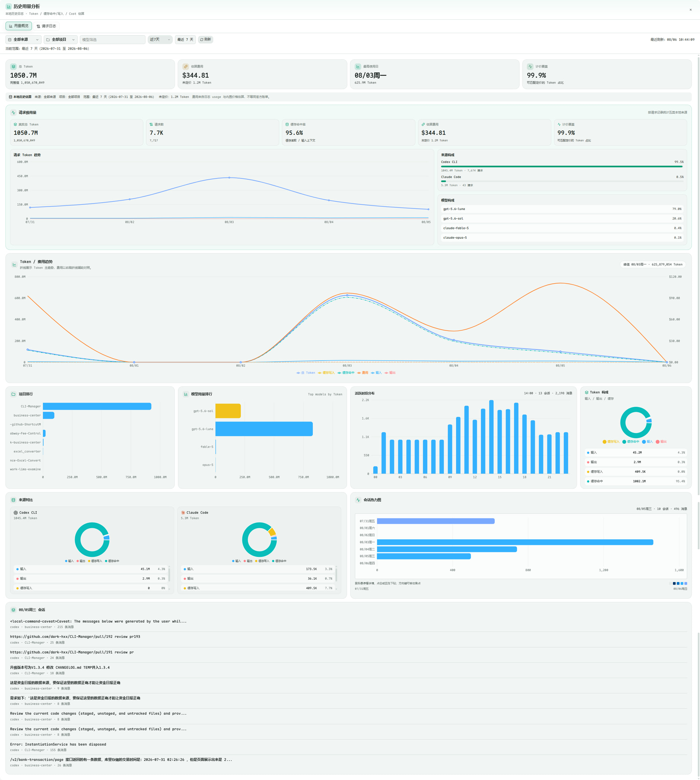700x780 pixels.
Task: Click the 估算费用 coin icon
Action: tap(186, 66)
